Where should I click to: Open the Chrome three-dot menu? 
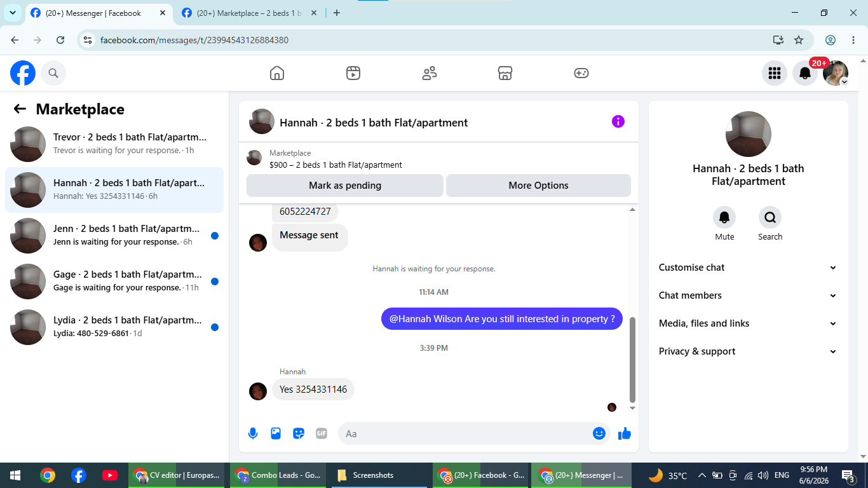[x=853, y=40]
